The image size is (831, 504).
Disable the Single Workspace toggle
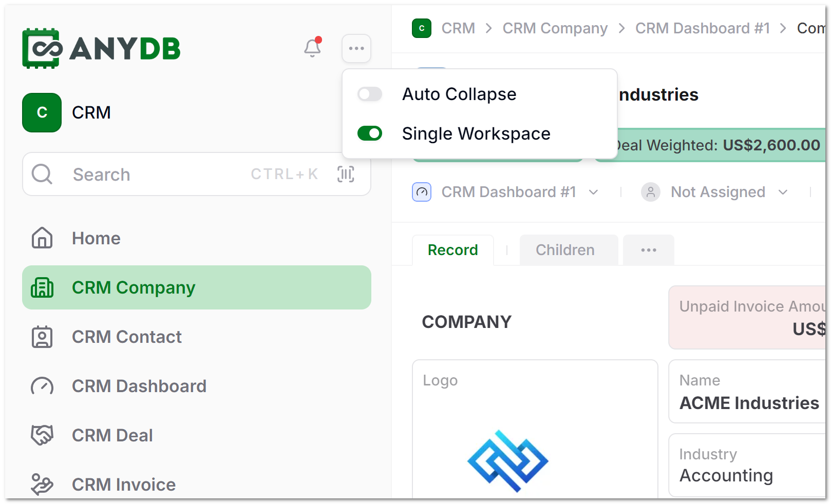[370, 133]
